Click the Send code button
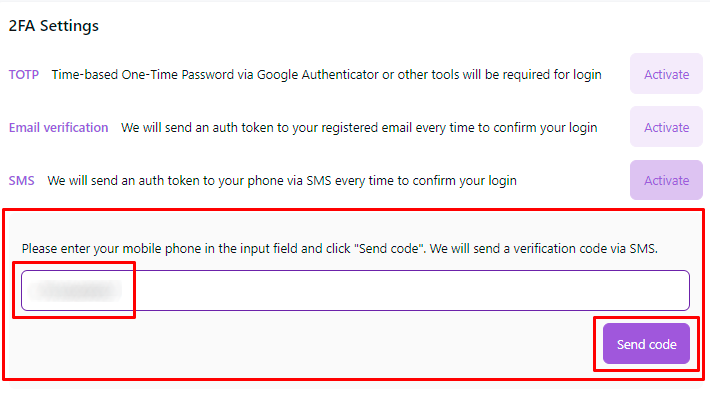This screenshot has height=396, width=710. coord(646,344)
